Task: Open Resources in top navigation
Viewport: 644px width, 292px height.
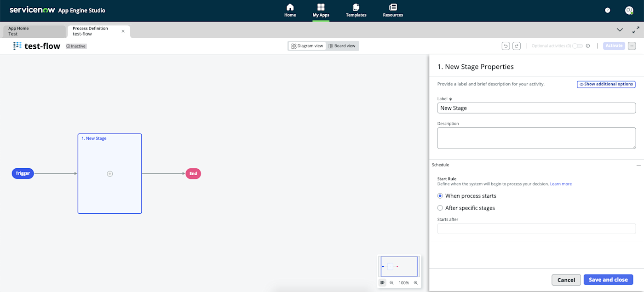Action: (393, 10)
